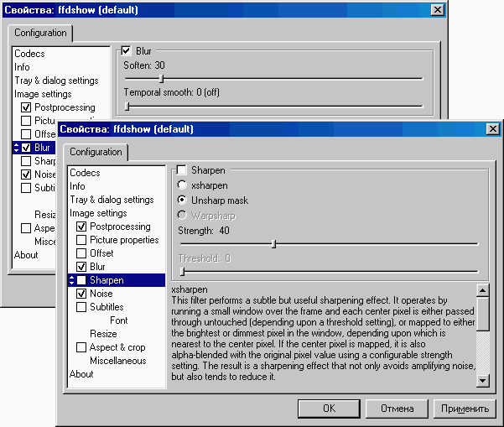Image resolution: width=504 pixels, height=427 pixels.
Task: Toggle Picture properties checkbox in front window
Action: pyautogui.click(x=81, y=240)
